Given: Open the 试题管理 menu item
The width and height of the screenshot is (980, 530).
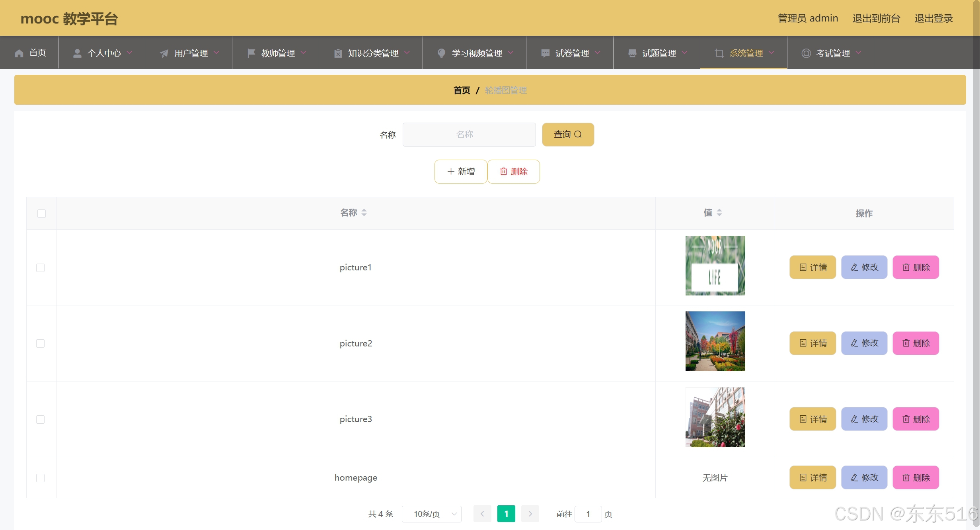Looking at the screenshot, I should click(x=659, y=53).
